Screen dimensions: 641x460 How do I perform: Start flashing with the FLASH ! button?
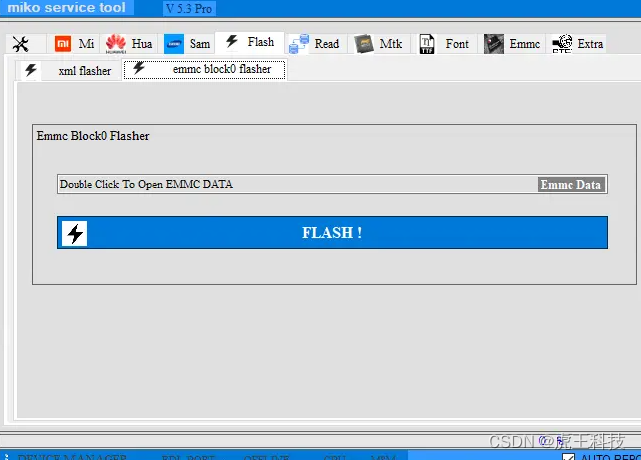tap(332, 233)
